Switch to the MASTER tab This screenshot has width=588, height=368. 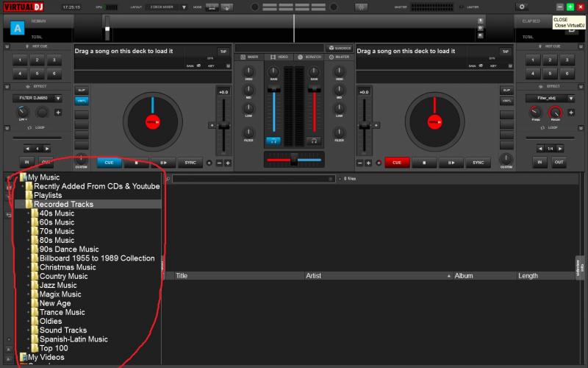click(x=339, y=57)
